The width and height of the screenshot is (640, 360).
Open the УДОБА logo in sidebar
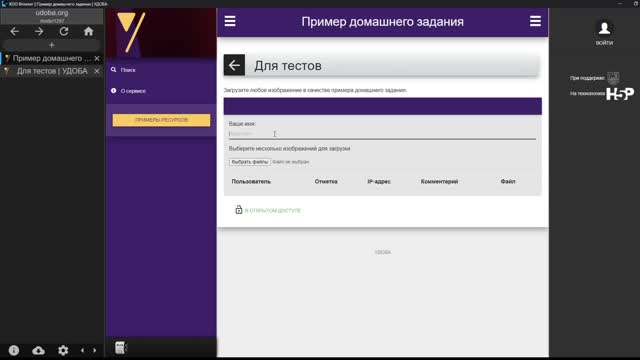(x=131, y=33)
